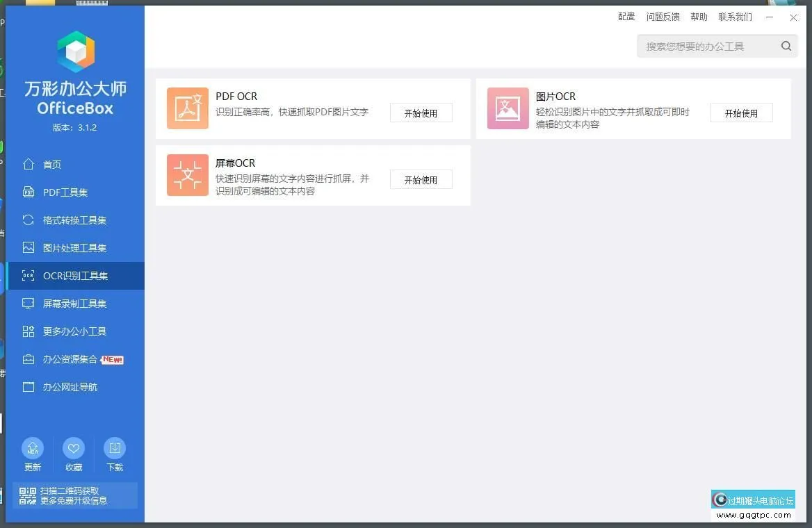Open 图片处理工具集 category
Viewport: 812px width, 528px height.
point(74,248)
